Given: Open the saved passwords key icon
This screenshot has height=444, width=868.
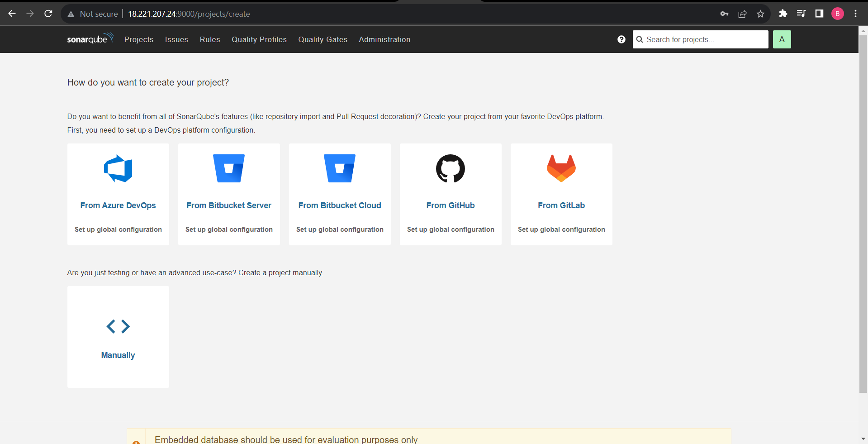Looking at the screenshot, I should tap(724, 14).
